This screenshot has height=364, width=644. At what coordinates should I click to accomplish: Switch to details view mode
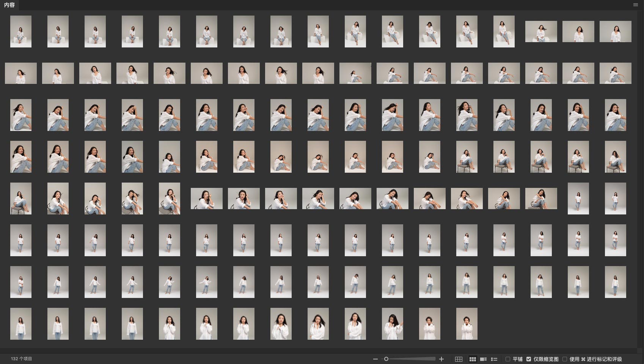click(x=483, y=359)
